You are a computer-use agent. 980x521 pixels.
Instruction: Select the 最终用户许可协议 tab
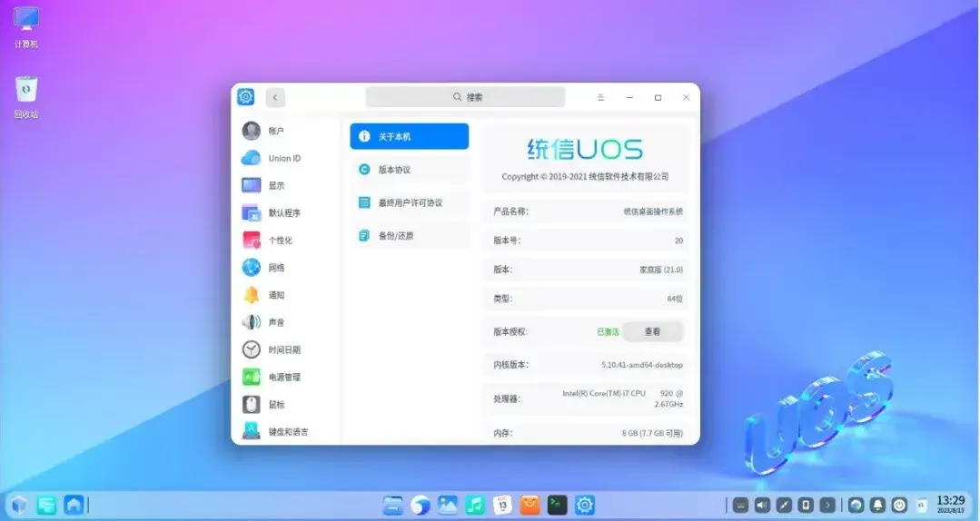[410, 202]
